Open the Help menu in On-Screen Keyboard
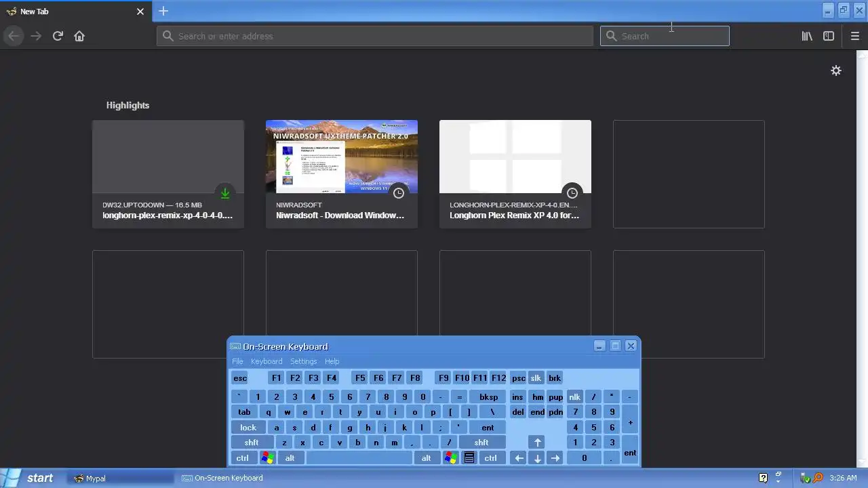 click(332, 361)
